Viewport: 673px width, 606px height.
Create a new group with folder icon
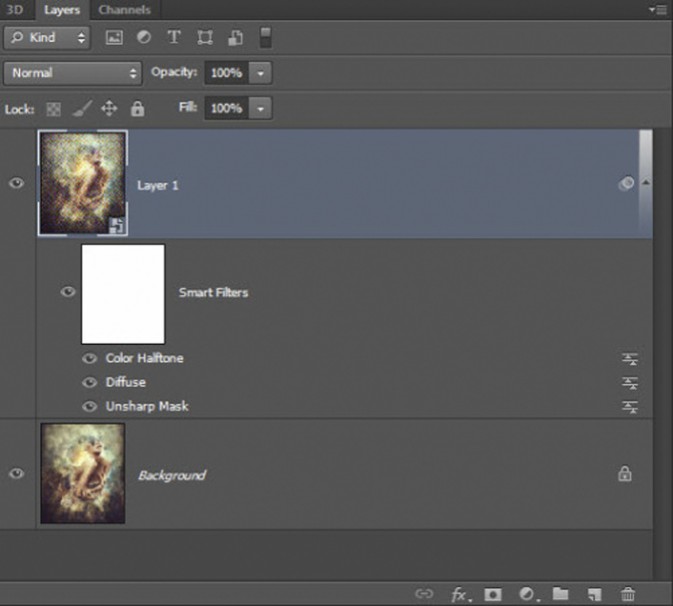[x=560, y=594]
